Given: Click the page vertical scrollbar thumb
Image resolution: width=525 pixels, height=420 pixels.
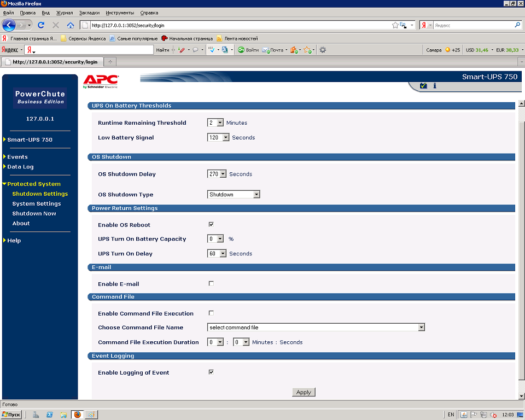Looking at the screenshot, I should (521, 251).
